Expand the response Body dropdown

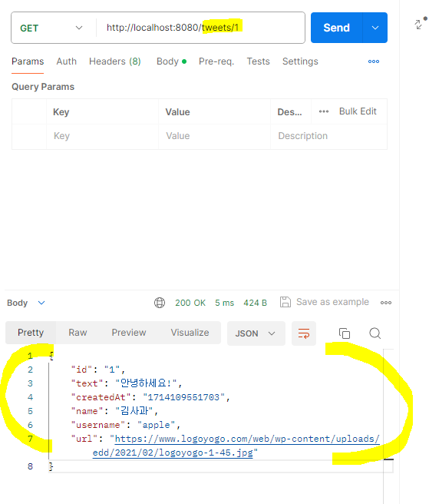click(x=26, y=303)
